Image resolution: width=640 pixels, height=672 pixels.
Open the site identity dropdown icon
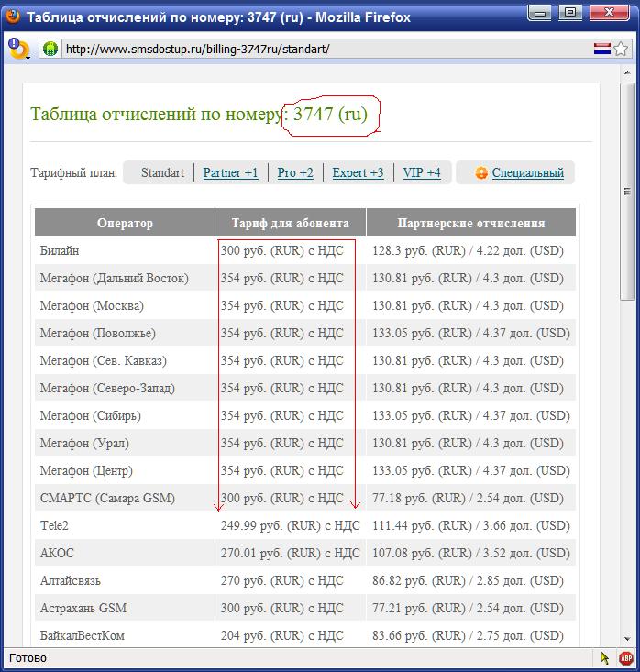click(x=19, y=50)
